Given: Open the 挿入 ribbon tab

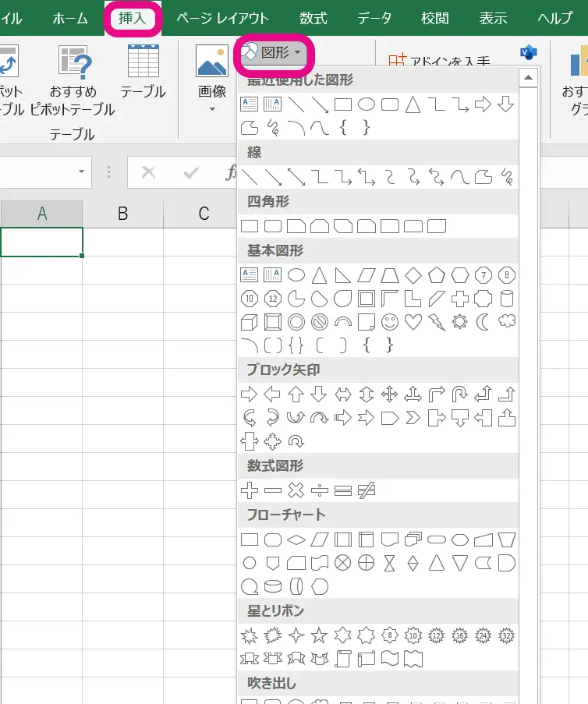Looking at the screenshot, I should click(132, 19).
